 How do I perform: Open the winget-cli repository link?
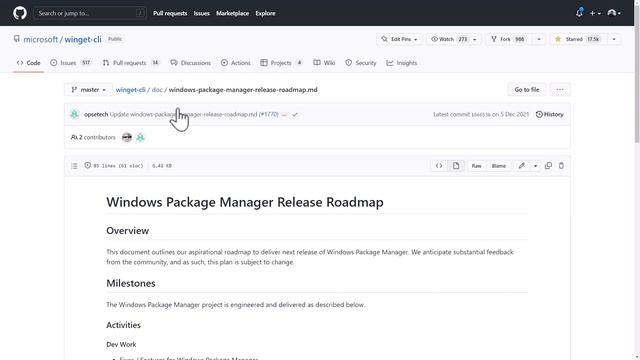point(83,39)
